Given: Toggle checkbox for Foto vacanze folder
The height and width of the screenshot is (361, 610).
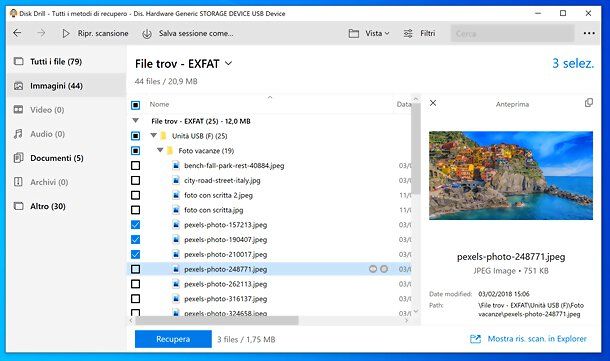Looking at the screenshot, I should click(135, 151).
